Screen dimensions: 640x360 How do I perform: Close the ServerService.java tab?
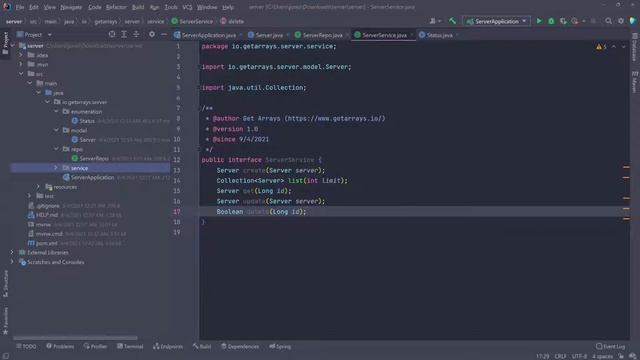click(411, 35)
